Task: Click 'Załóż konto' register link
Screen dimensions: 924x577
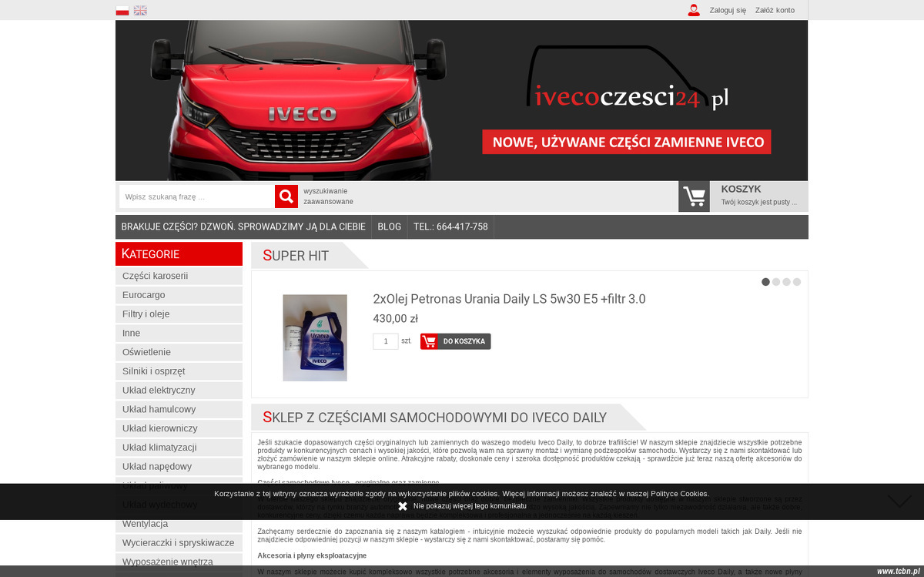Action: click(x=775, y=10)
